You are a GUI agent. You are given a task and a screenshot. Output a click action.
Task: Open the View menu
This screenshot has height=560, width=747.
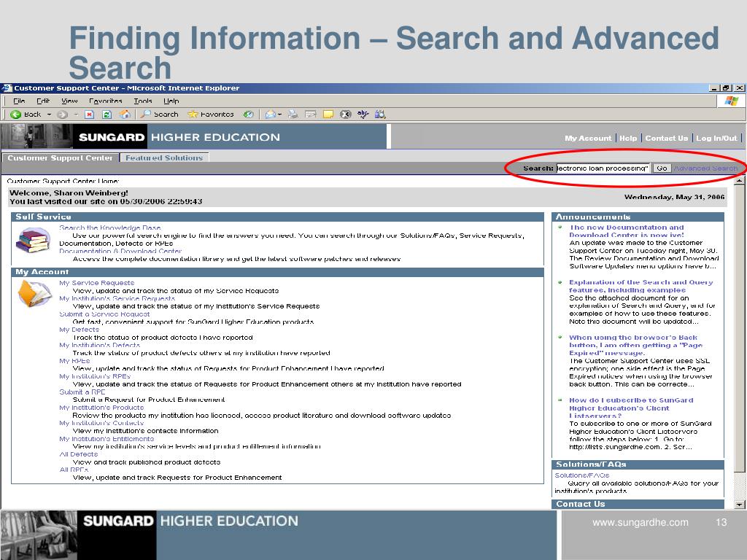pos(69,101)
